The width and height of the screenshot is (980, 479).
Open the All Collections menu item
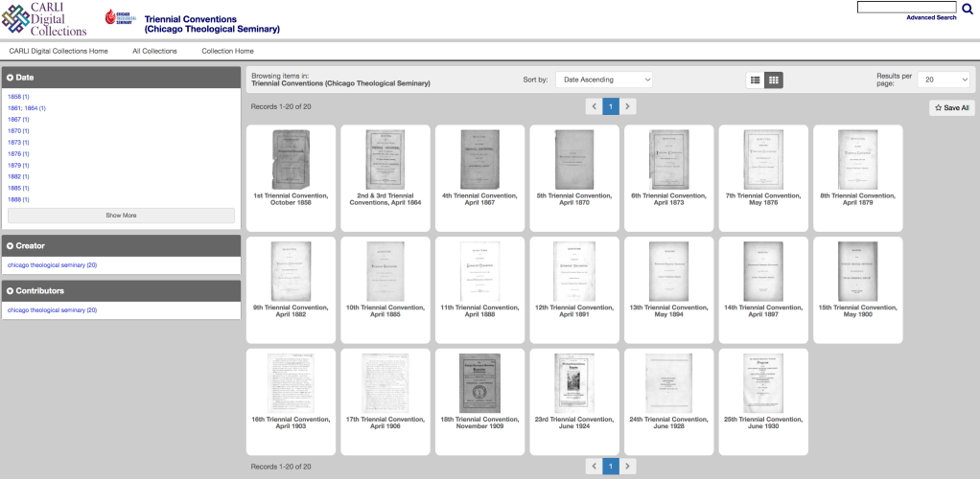tap(154, 51)
